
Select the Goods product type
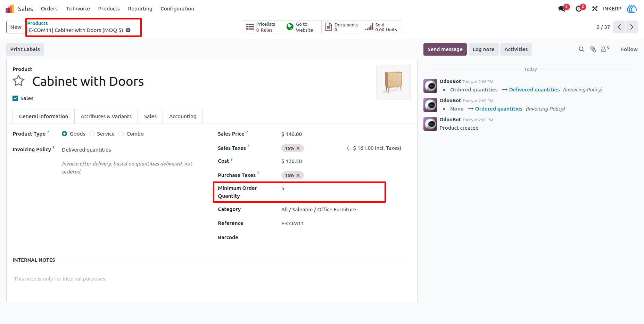point(65,134)
